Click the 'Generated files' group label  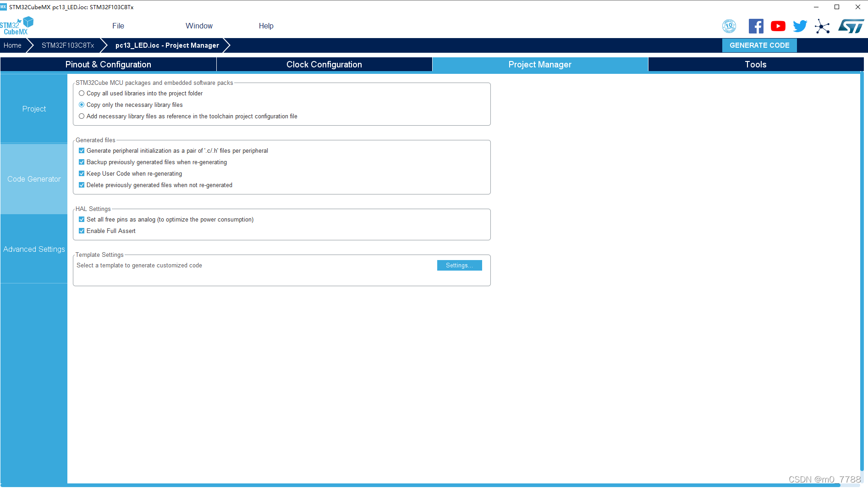95,140
